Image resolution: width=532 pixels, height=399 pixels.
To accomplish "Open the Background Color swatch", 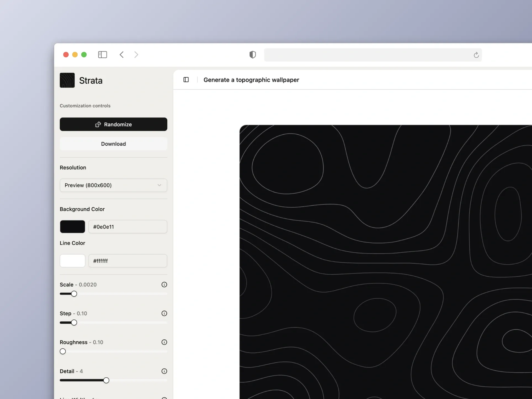I will click(x=73, y=227).
